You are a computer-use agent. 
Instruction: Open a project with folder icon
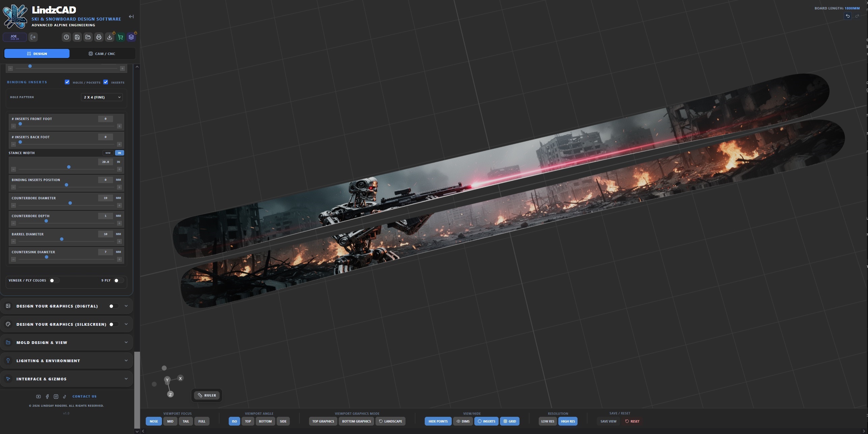[88, 37]
